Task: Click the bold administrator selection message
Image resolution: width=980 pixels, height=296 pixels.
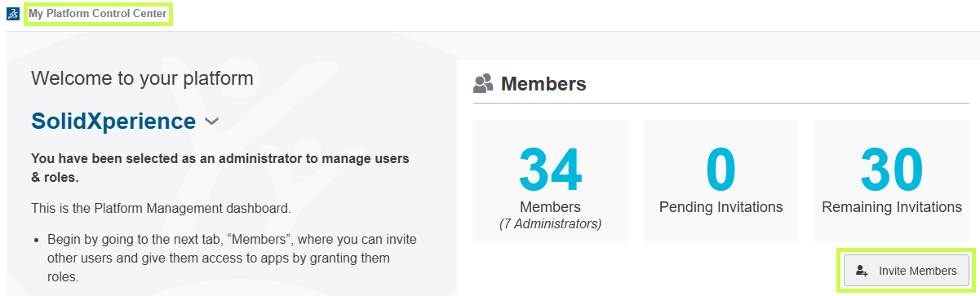Action: point(220,167)
